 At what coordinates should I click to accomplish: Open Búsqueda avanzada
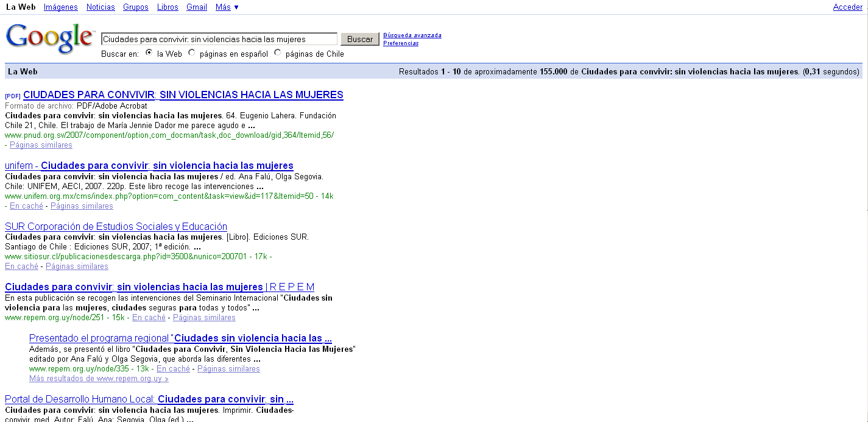(412, 35)
